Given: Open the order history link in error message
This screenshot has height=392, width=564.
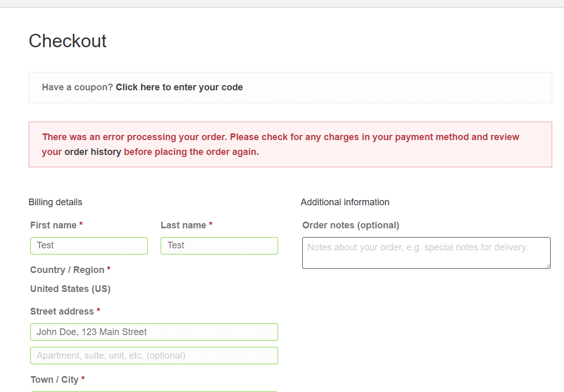Looking at the screenshot, I should [93, 152].
